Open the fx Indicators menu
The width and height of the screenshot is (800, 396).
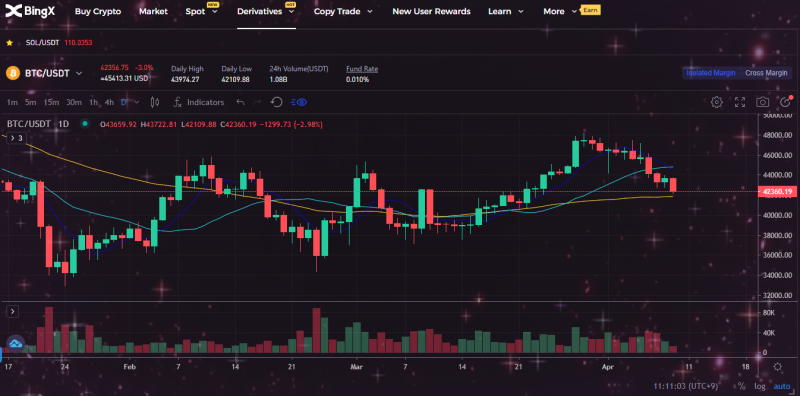tap(198, 102)
